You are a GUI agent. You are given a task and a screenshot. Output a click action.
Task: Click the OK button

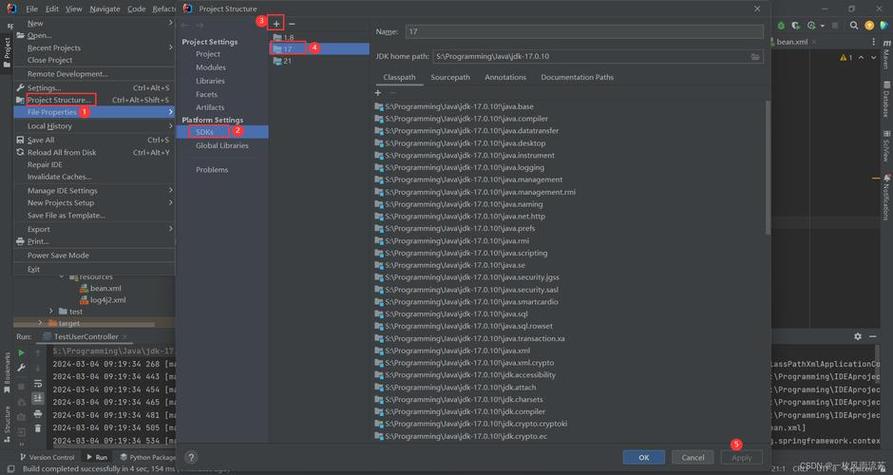pyautogui.click(x=644, y=457)
